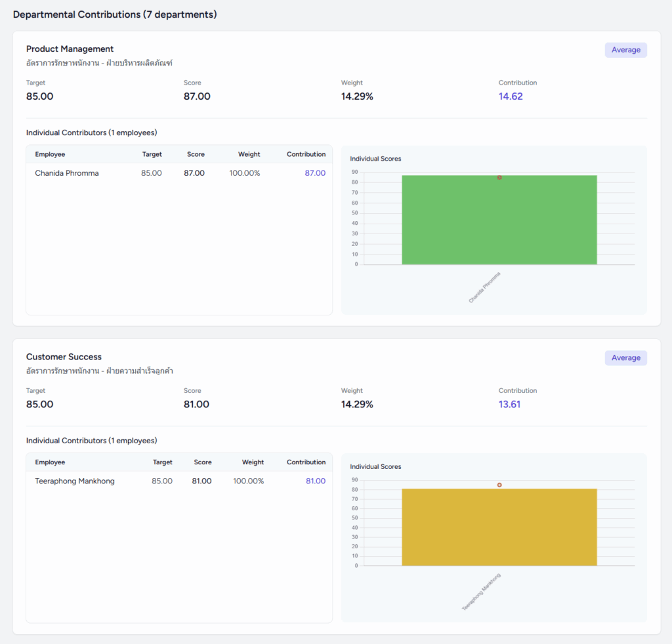This screenshot has height=644, width=672.
Task: Click the Product Management department title
Action: pyautogui.click(x=70, y=49)
